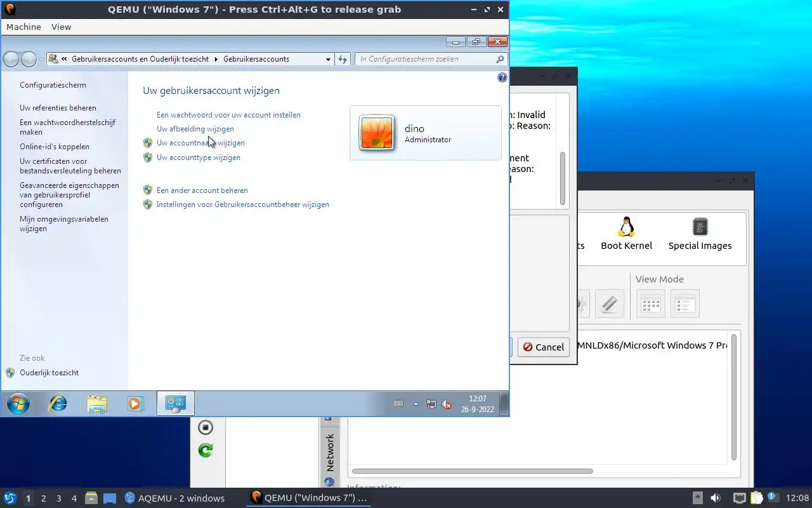Click the pencil edit icon in AQEMU

609,304
